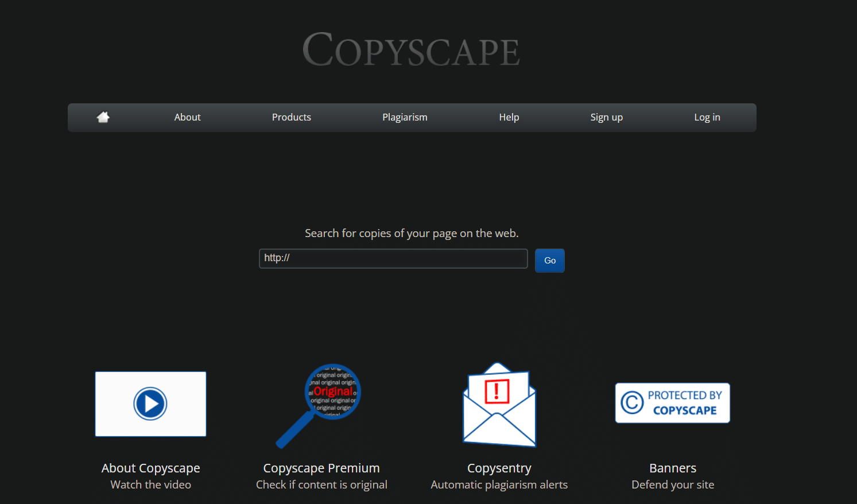
Task: Select the Protected by Copyscape banner image
Action: tap(673, 403)
